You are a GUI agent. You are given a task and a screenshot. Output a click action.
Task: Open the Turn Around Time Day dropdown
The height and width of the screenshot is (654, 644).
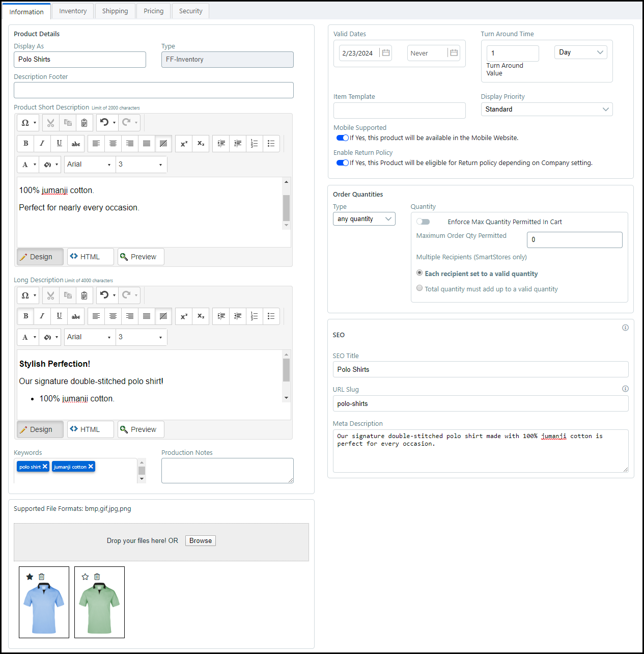pyautogui.click(x=580, y=52)
